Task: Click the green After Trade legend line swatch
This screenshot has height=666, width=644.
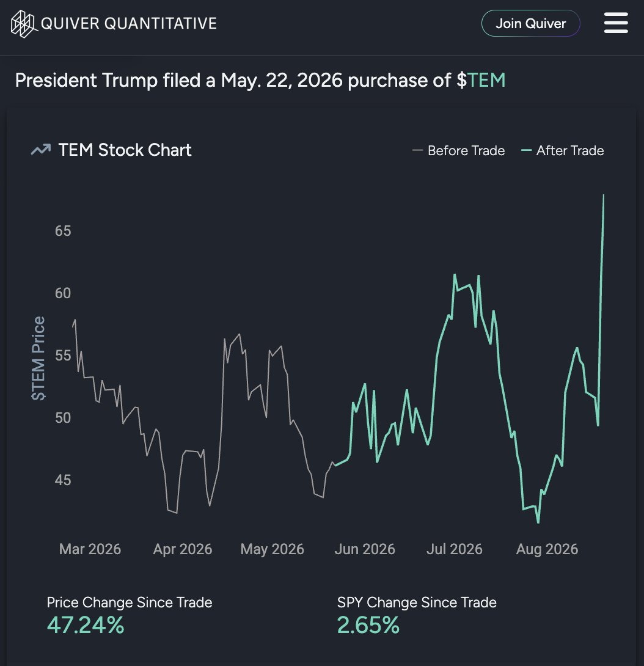Action: (526, 150)
